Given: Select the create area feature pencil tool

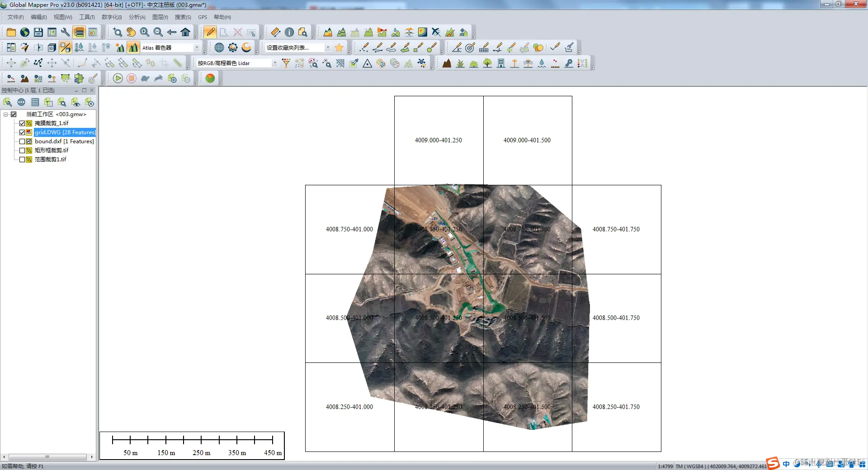Looking at the screenshot, I should (405, 47).
